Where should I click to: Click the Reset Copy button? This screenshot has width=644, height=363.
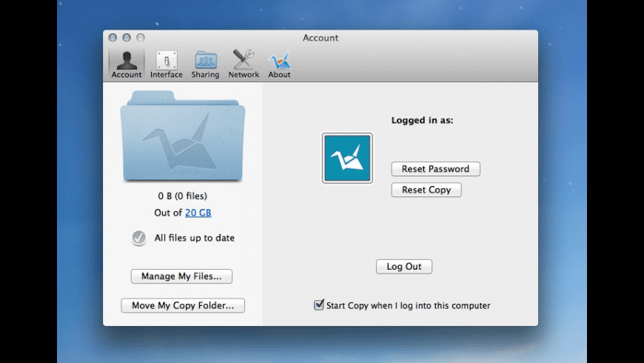(426, 190)
